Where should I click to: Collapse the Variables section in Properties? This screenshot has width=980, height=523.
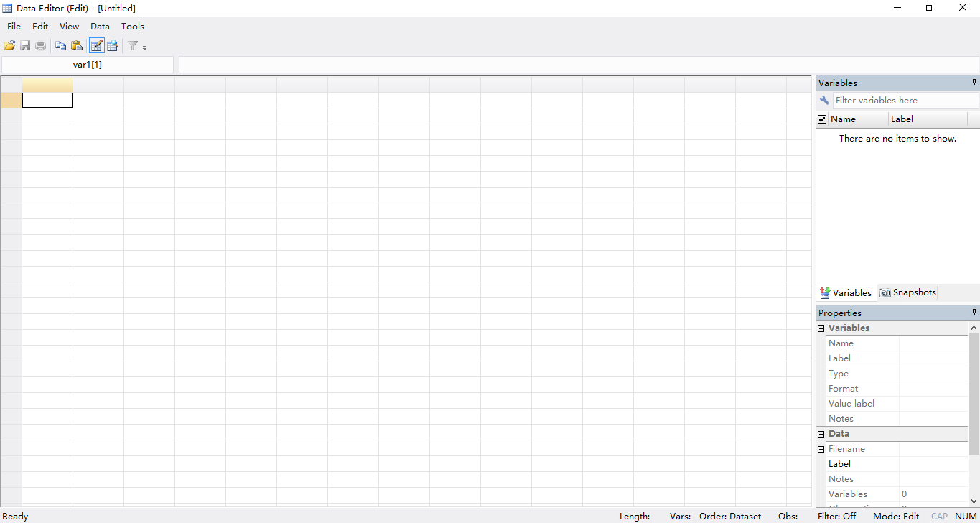(821, 328)
